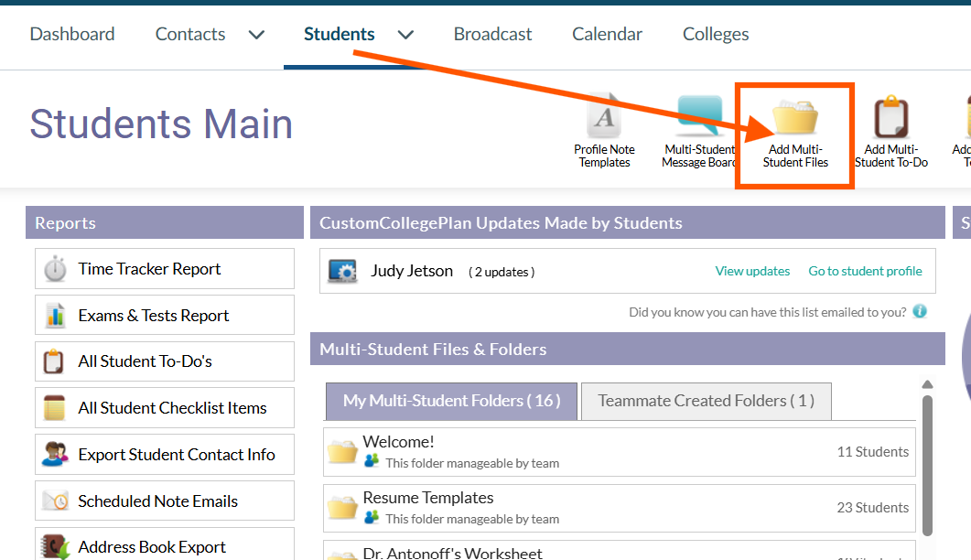The image size is (971, 560).
Task: Click the blue info icon beside emailed list question
Action: coord(920,312)
